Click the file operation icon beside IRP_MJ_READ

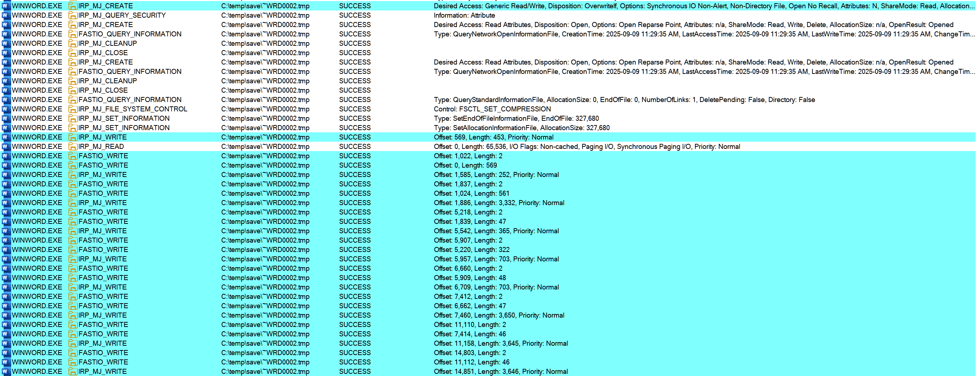coord(73,146)
